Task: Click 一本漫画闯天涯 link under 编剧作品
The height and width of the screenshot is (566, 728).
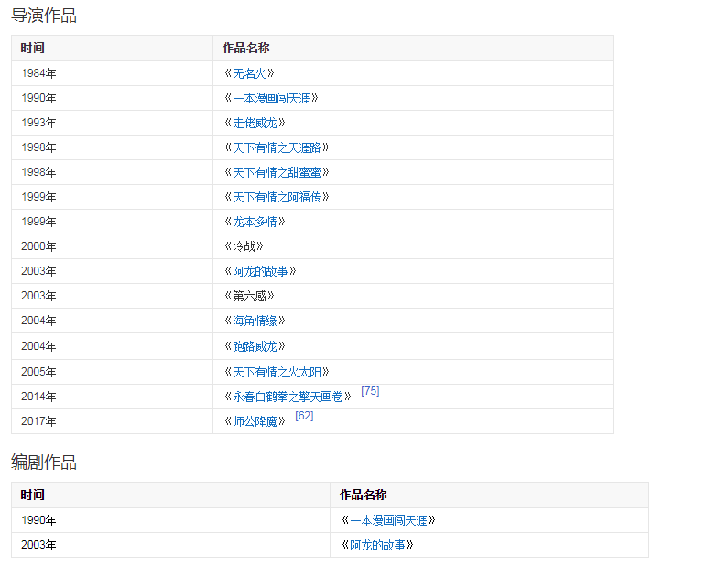Action: [x=388, y=520]
